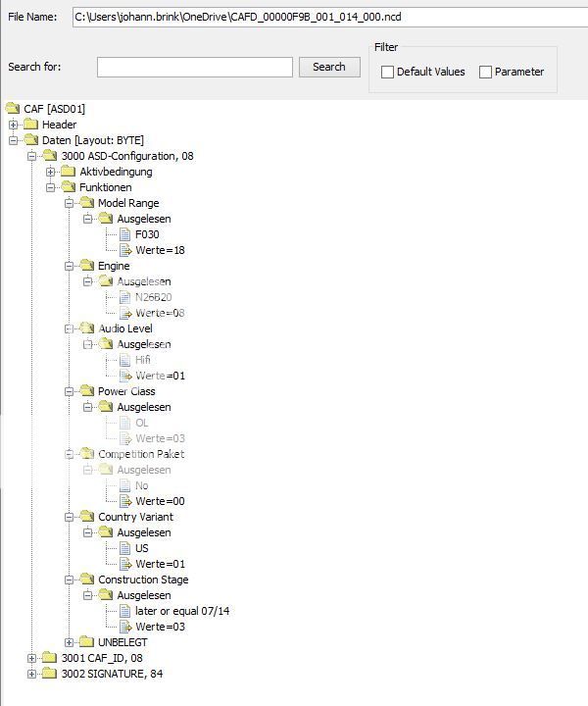Expand the 3001 CAF_ID node
This screenshot has width=588, height=706.
pyautogui.click(x=32, y=658)
